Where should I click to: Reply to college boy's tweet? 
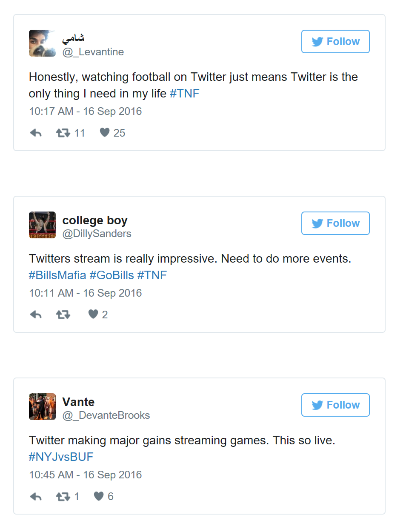[x=36, y=315]
